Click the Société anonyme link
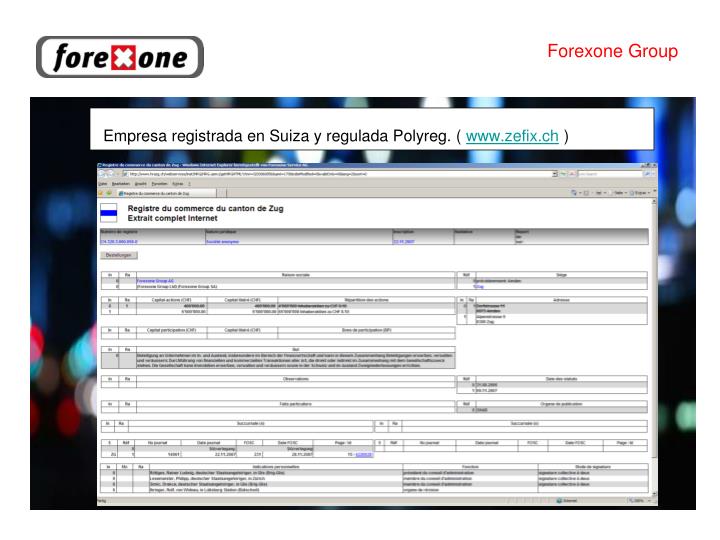This screenshot has height=540, width=720. (x=222, y=242)
